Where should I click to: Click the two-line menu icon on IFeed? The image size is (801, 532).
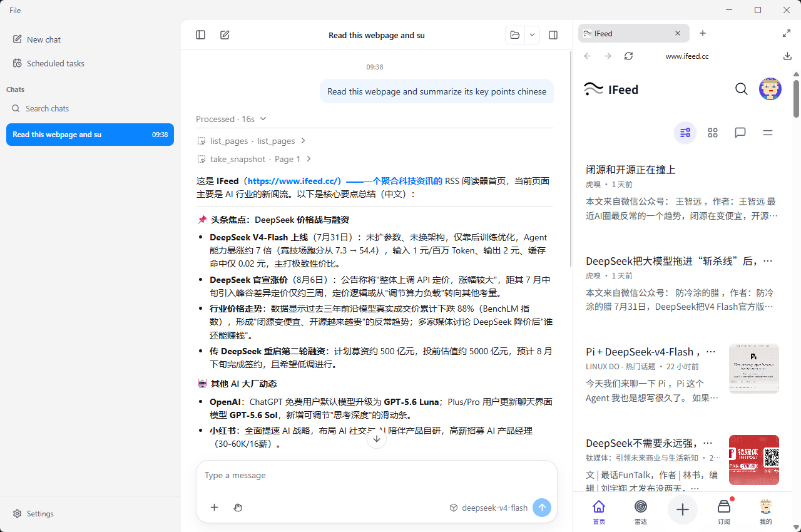(x=768, y=133)
